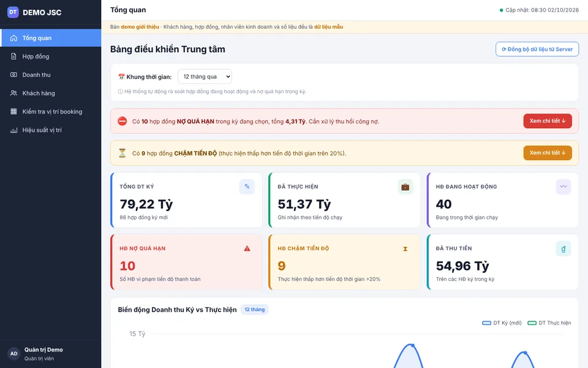Go to the Hợp đồng section
This screenshot has height=368, width=588.
pyautogui.click(x=51, y=56)
